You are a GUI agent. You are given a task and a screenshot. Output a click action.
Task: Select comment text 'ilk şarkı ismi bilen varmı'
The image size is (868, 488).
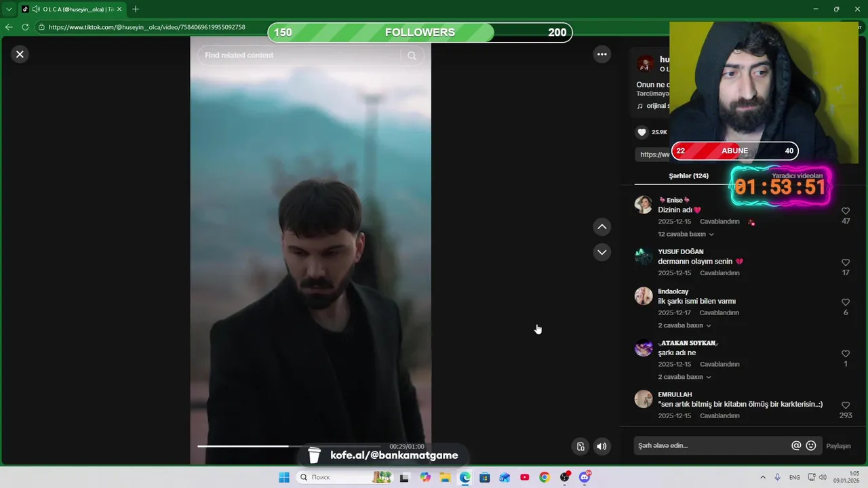(x=697, y=302)
